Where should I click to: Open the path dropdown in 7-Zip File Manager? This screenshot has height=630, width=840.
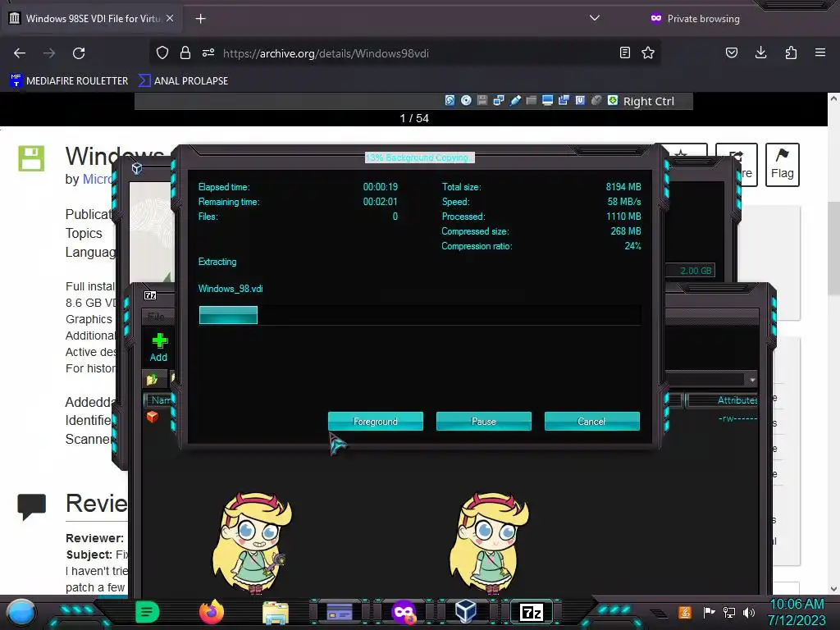tap(752, 379)
